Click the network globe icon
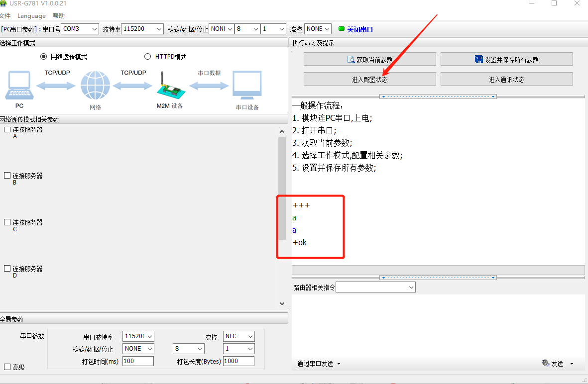 click(x=95, y=86)
